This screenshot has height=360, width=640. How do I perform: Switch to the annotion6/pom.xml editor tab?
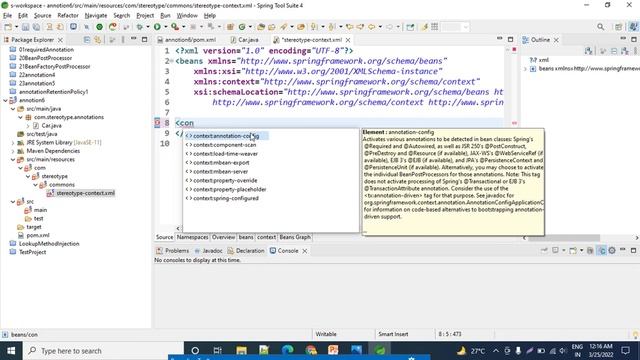tap(187, 40)
